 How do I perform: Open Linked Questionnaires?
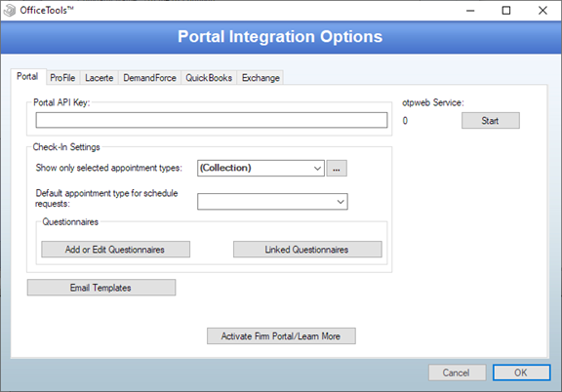coord(307,250)
